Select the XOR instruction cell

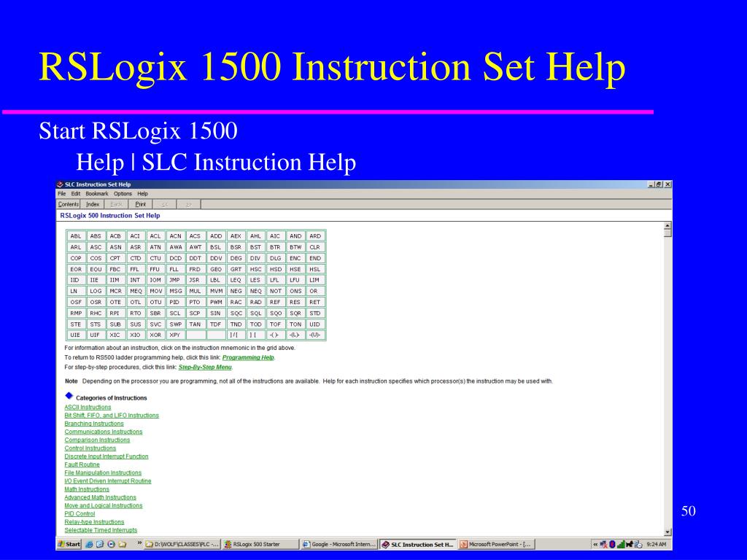(155, 335)
